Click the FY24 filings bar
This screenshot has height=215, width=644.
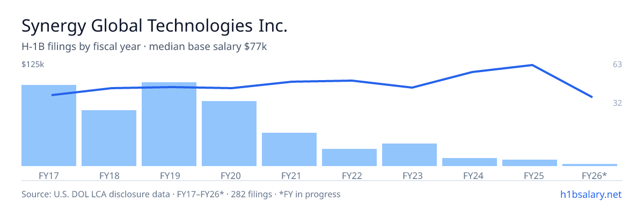[x=470, y=162]
